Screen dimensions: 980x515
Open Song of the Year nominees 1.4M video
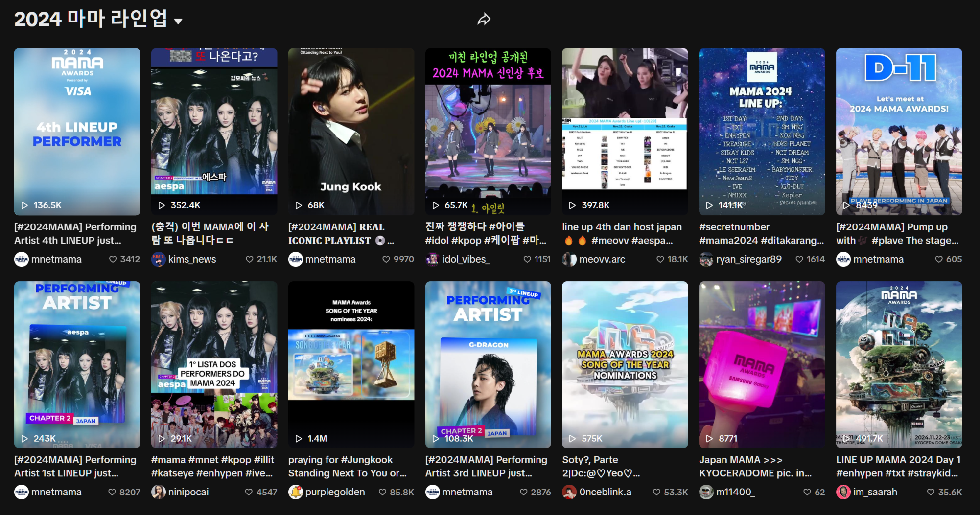click(x=351, y=364)
